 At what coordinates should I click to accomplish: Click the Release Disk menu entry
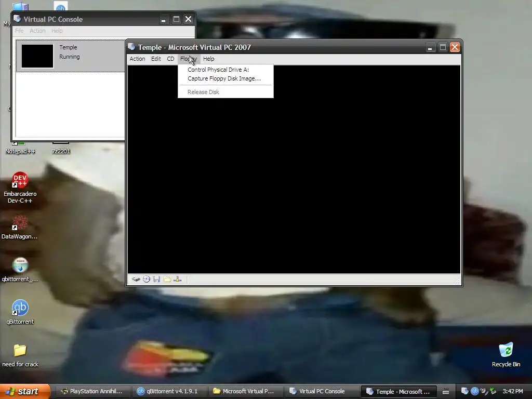225,92
